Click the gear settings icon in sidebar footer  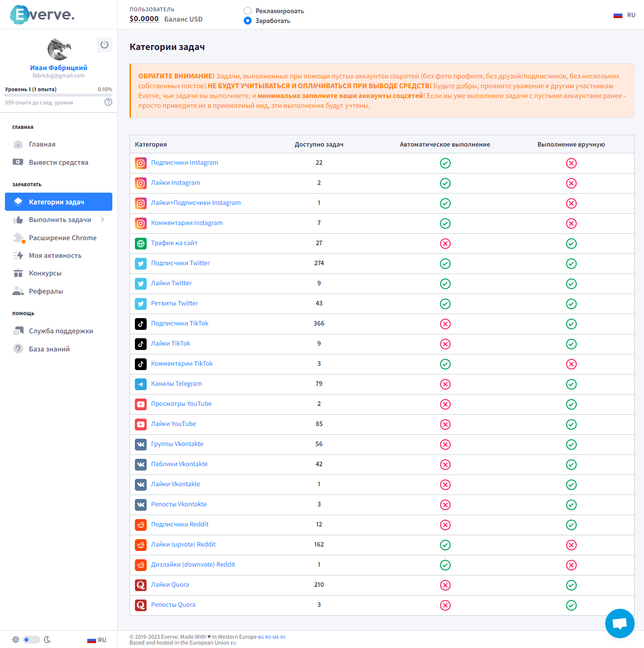pos(16,640)
